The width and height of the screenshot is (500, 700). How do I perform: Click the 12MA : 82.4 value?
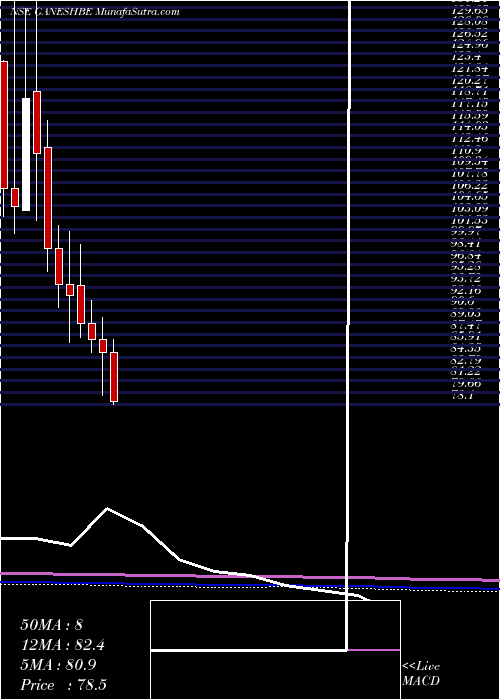point(62,645)
